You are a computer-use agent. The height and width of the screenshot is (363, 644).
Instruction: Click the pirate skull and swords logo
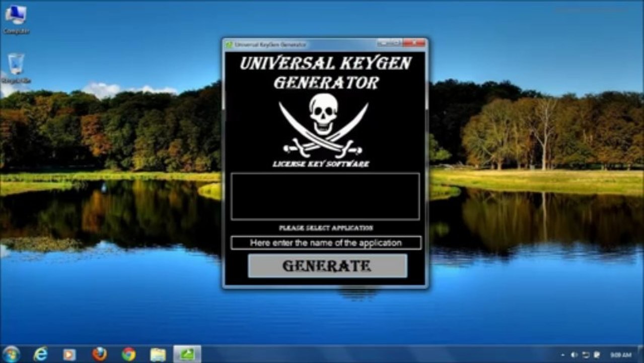coord(323,125)
